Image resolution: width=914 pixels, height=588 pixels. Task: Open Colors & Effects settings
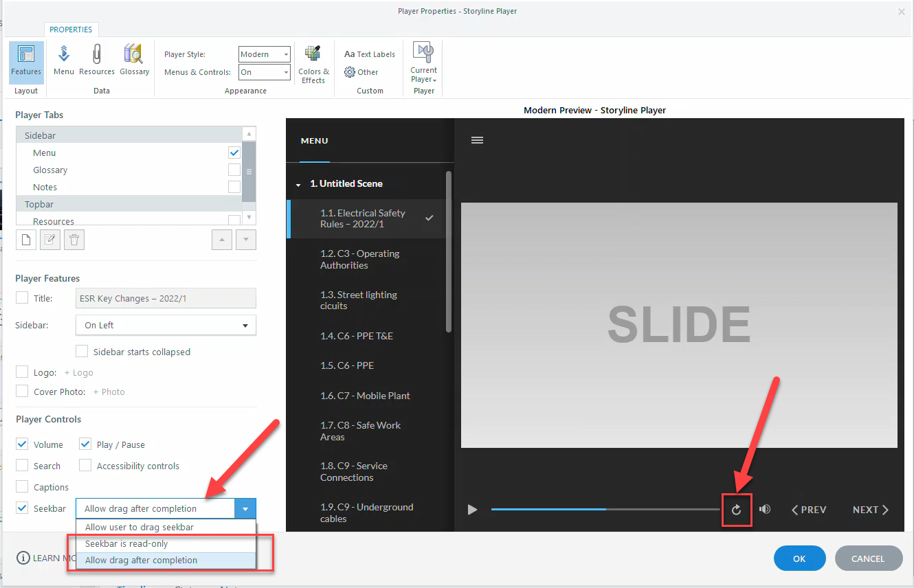[x=313, y=65]
